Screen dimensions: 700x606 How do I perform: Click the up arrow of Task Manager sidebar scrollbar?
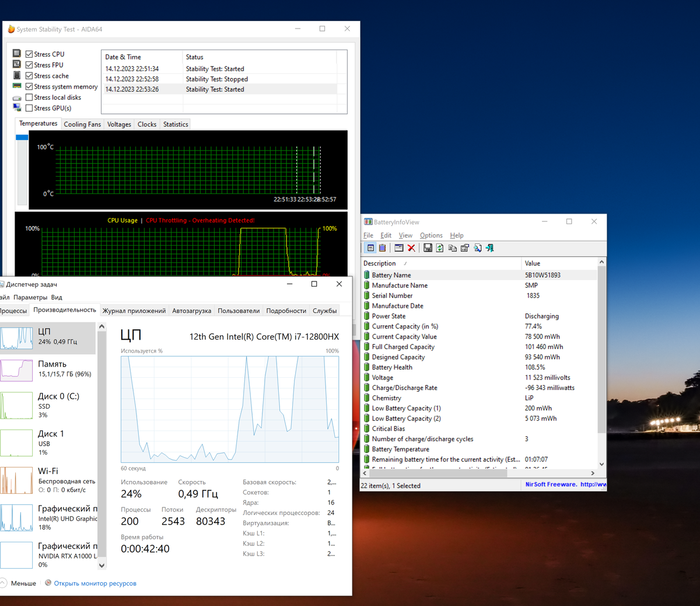point(101,327)
